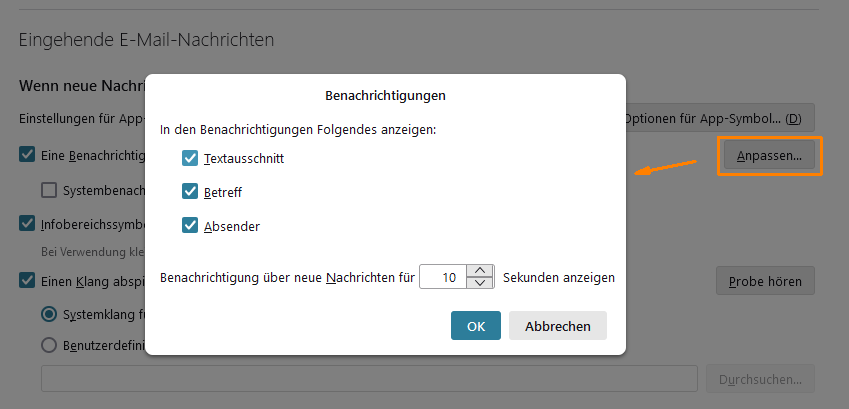
Task: Select the Benutzerdefiniert radio button
Action: (x=49, y=345)
